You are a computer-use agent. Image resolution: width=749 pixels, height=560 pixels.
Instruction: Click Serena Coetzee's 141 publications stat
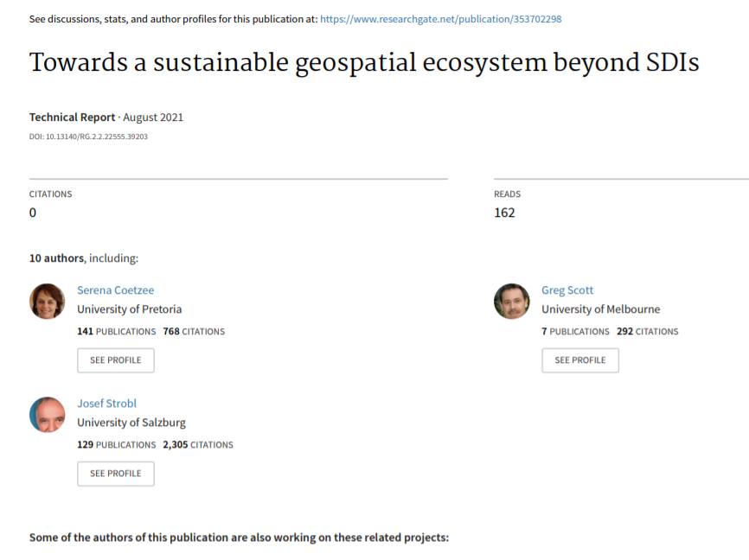click(x=117, y=331)
